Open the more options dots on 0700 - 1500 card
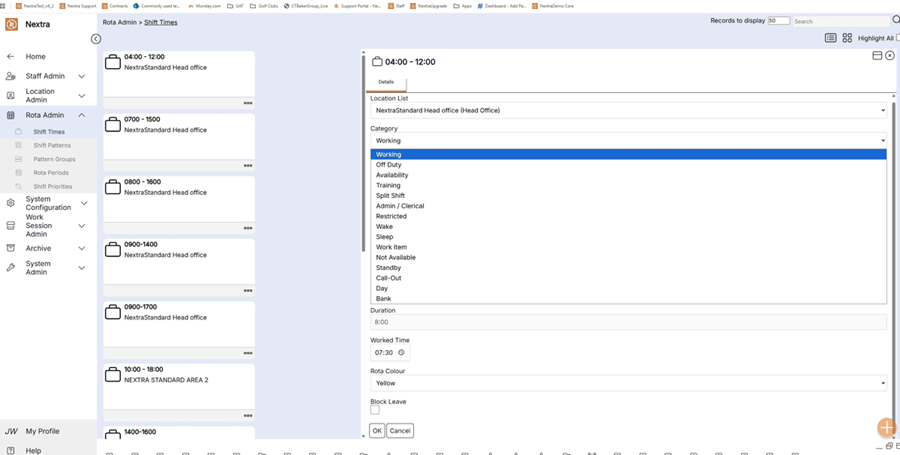Screen dimensions: 900x455 tap(248, 166)
